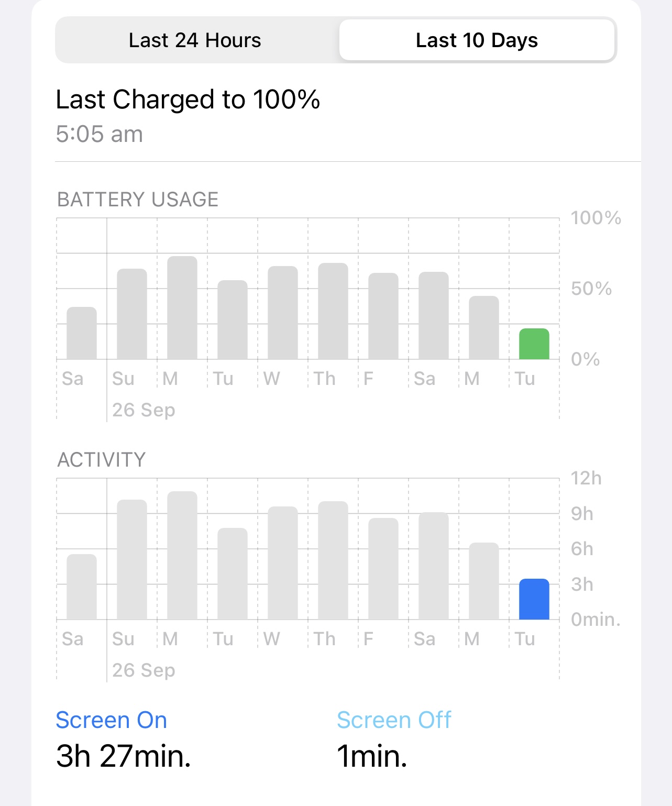Tap the Screen Off label

394,720
